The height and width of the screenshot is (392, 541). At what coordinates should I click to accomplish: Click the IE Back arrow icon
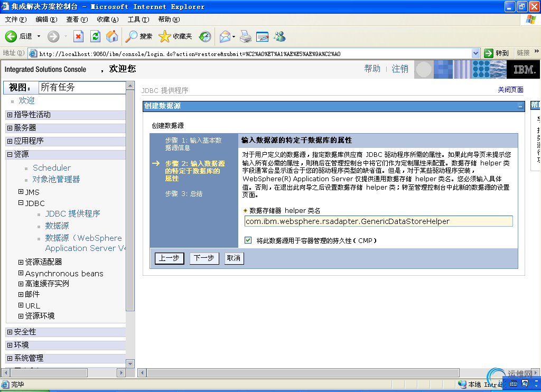(x=11, y=36)
